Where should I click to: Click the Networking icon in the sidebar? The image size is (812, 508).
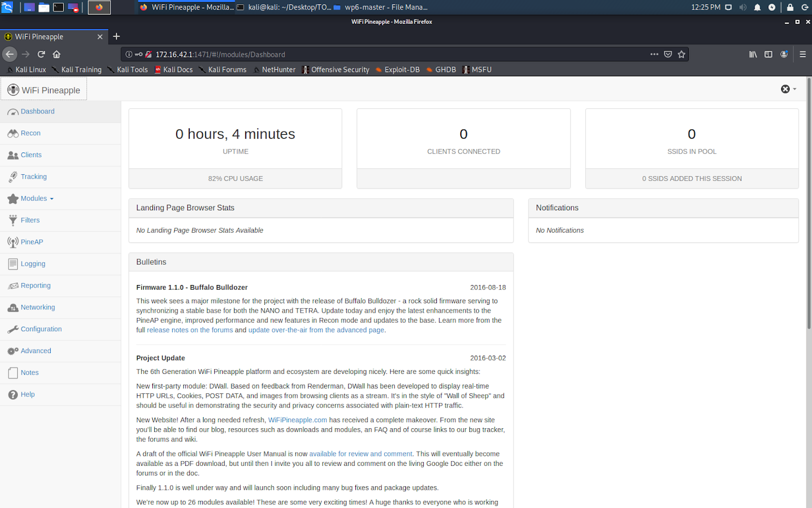(x=13, y=308)
